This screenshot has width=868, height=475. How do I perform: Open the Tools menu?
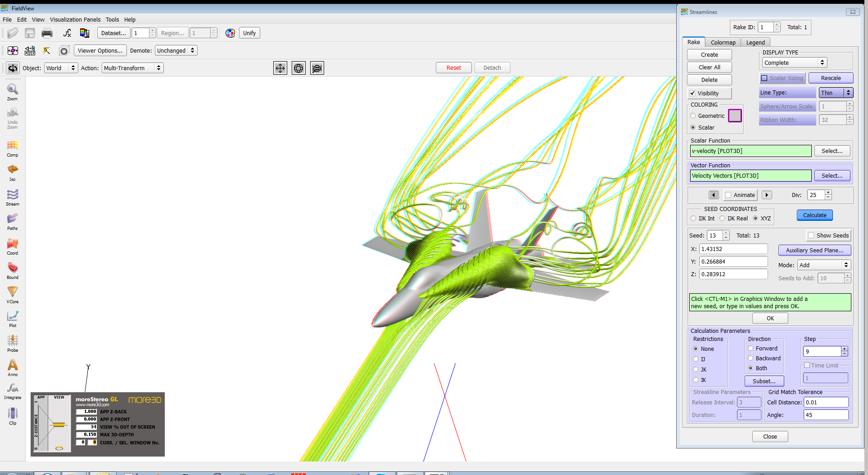click(x=112, y=19)
